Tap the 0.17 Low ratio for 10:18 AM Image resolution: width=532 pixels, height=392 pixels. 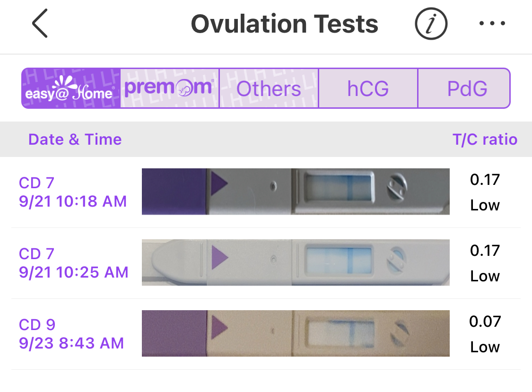(x=485, y=192)
